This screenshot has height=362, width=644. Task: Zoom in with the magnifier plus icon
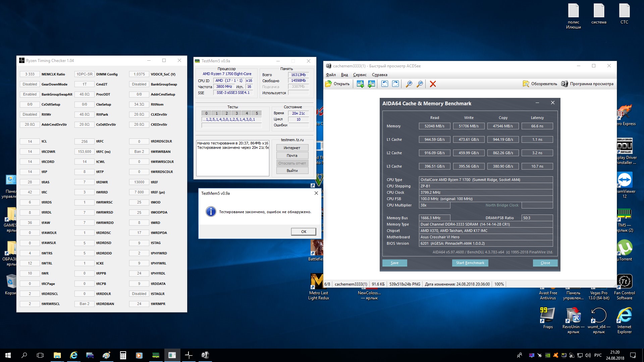409,84
